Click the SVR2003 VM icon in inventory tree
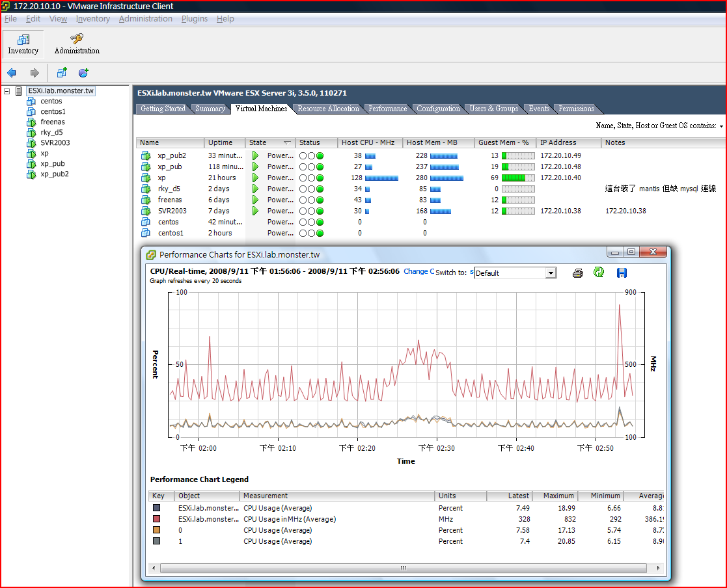The width and height of the screenshot is (727, 588). [x=31, y=142]
